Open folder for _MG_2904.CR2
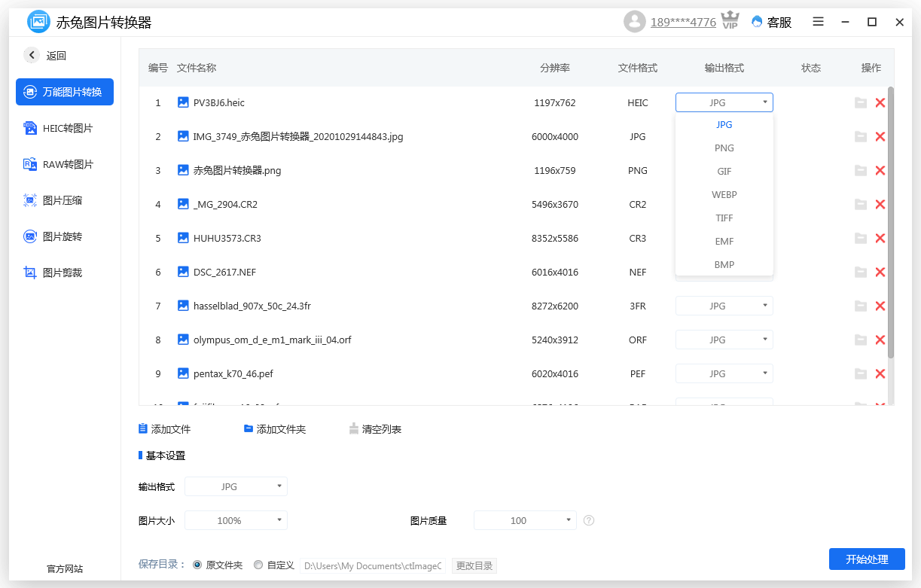Image resolution: width=921 pixels, height=588 pixels. click(861, 204)
